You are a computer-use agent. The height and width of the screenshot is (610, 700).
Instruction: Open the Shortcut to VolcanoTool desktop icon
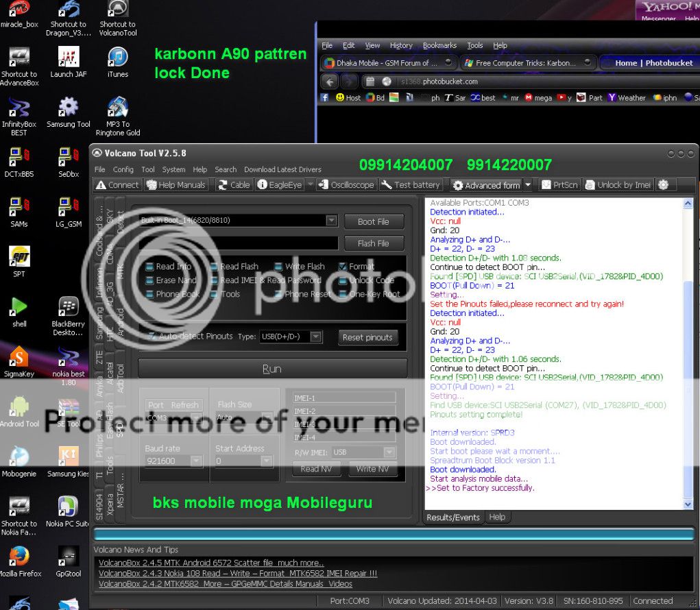(118, 19)
